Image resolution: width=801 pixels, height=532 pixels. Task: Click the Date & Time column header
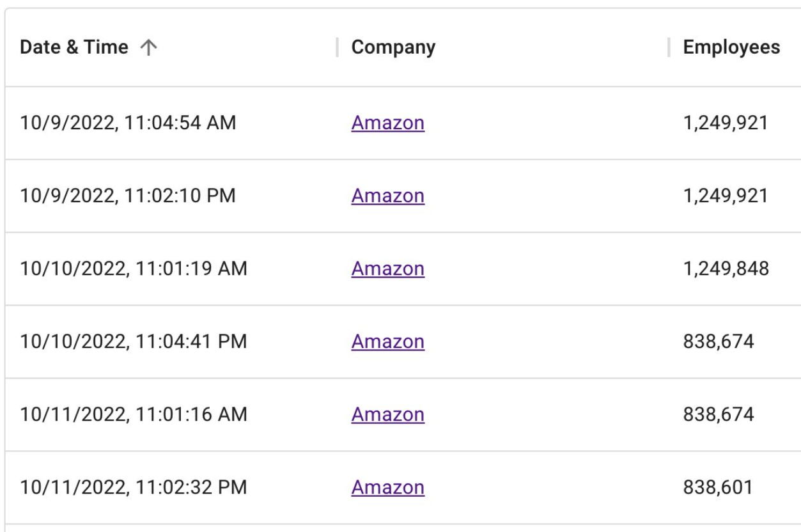click(x=74, y=47)
